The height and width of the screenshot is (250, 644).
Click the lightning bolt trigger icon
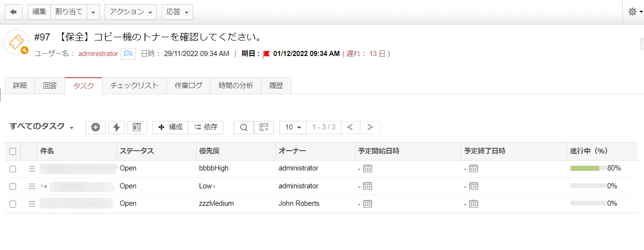coord(116,127)
